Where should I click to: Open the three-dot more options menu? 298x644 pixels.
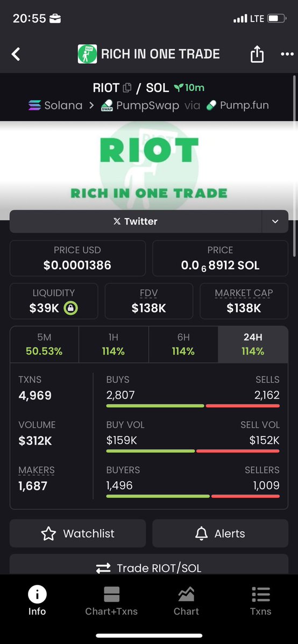[287, 54]
